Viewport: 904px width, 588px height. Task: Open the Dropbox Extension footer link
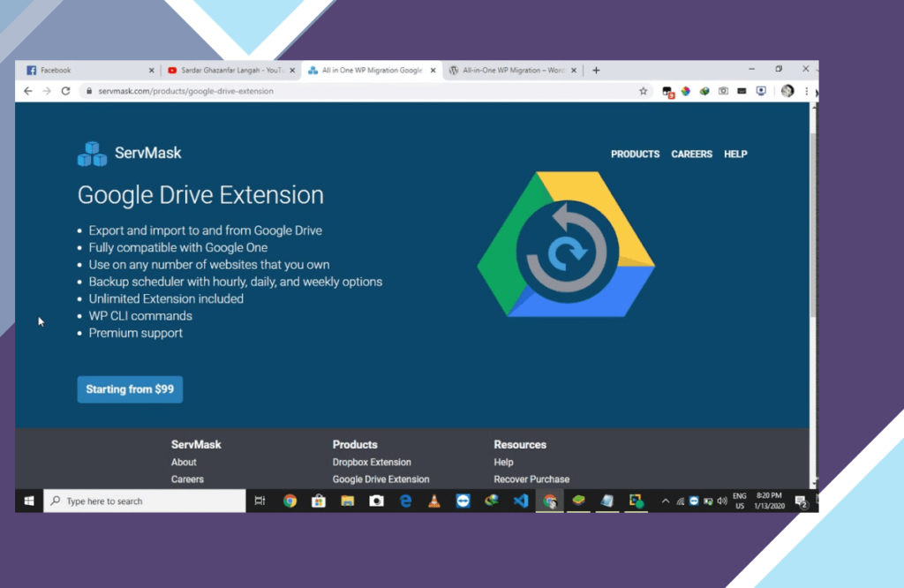[372, 463]
